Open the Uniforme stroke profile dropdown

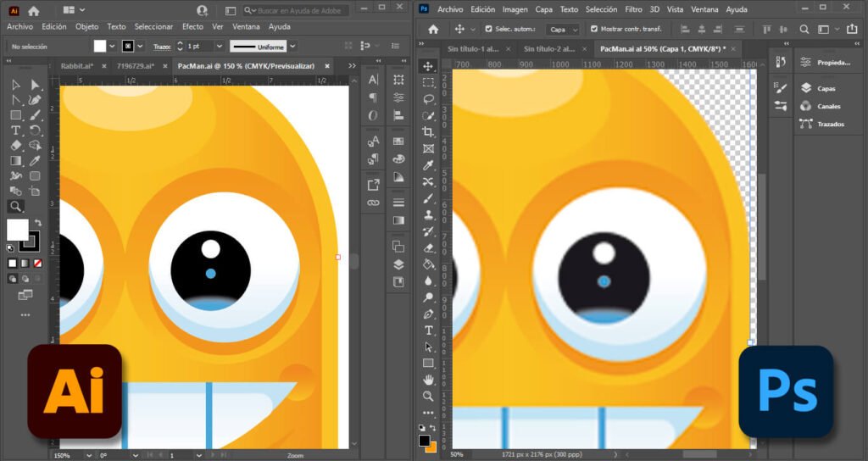pyautogui.click(x=292, y=47)
